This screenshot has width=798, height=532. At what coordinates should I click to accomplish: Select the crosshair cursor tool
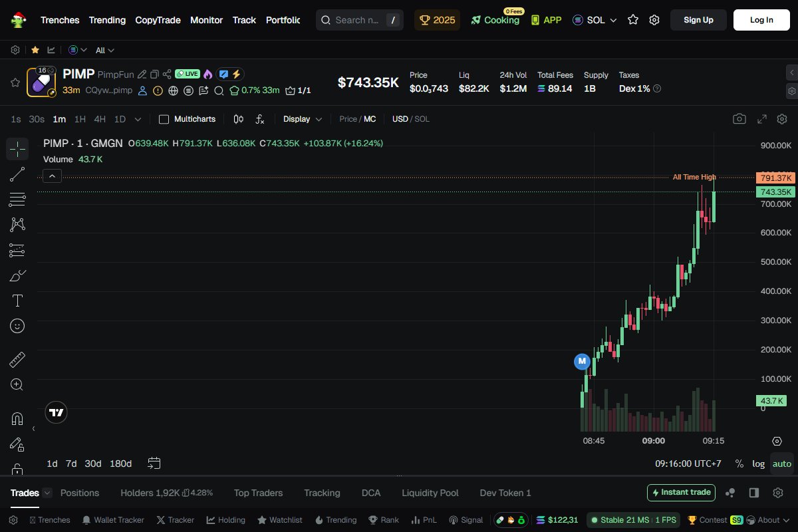(17, 149)
